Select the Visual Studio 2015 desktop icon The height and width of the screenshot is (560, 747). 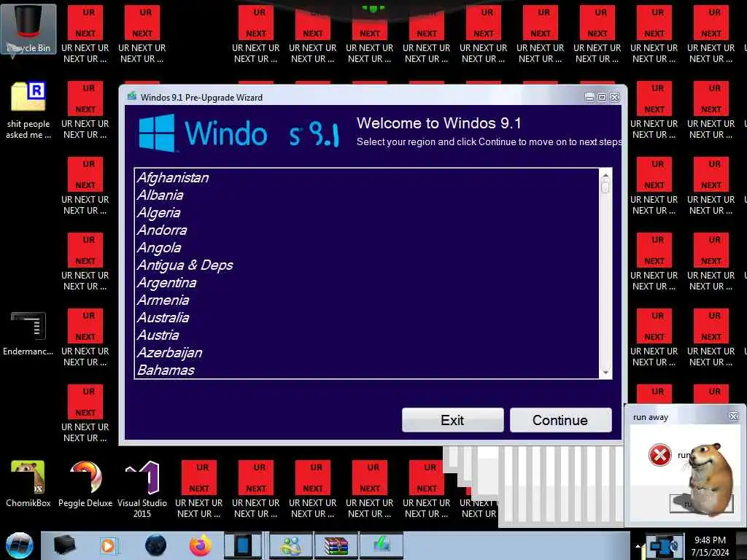click(142, 489)
